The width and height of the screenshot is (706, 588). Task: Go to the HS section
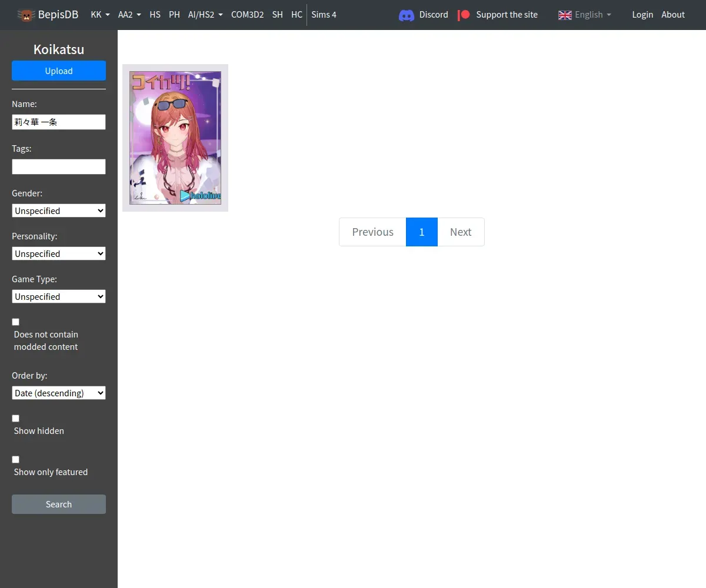(155, 15)
